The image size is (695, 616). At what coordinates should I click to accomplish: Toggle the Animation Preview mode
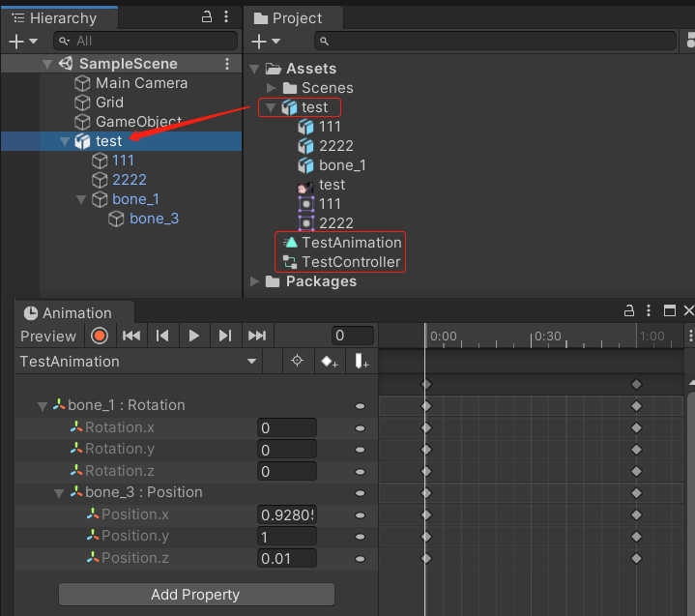48,336
